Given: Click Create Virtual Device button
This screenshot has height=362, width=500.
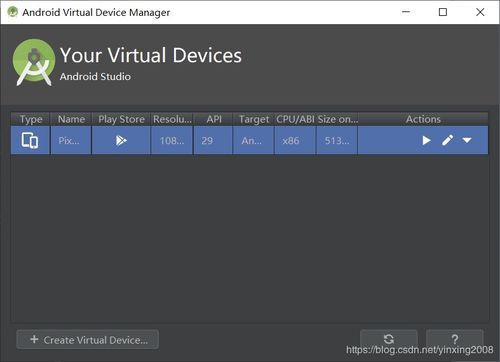Looking at the screenshot, I should coord(87,340).
